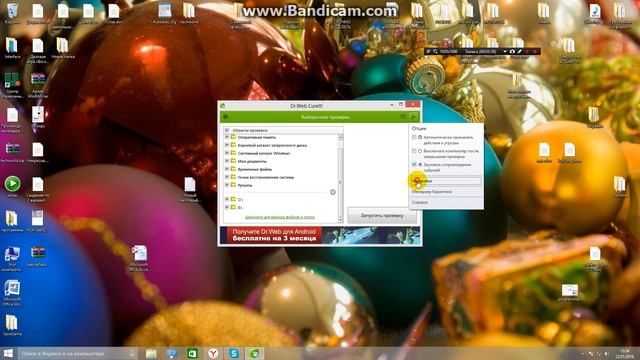Select the green play button desktop shortcut
The height and width of the screenshot is (360, 640).
point(12,187)
